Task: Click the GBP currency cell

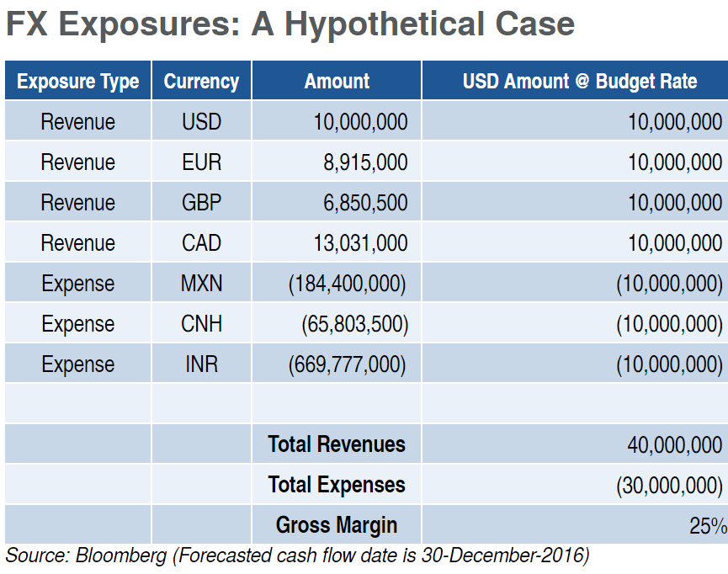Action: pos(201,203)
